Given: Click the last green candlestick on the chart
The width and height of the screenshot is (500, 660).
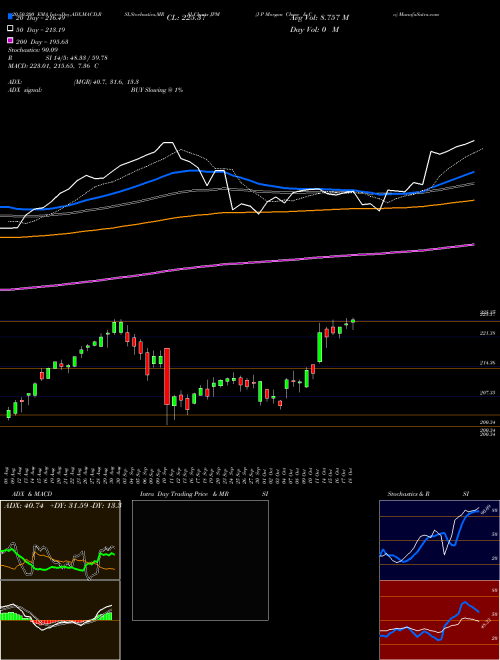Looking at the screenshot, I should click(353, 321).
